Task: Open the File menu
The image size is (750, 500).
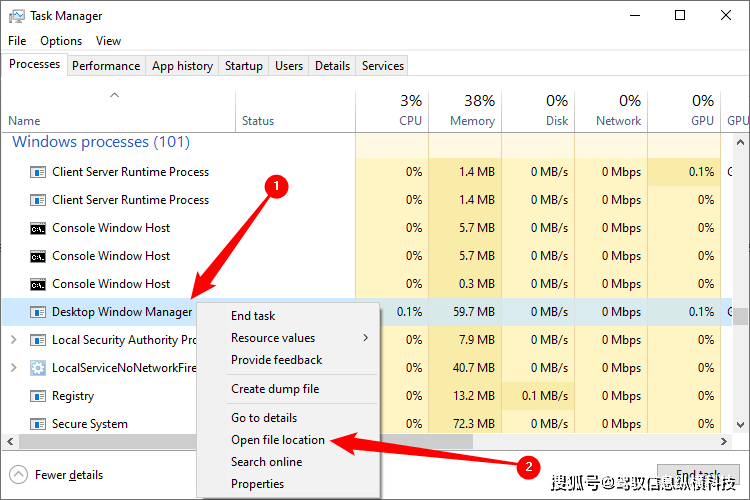Action: point(17,41)
